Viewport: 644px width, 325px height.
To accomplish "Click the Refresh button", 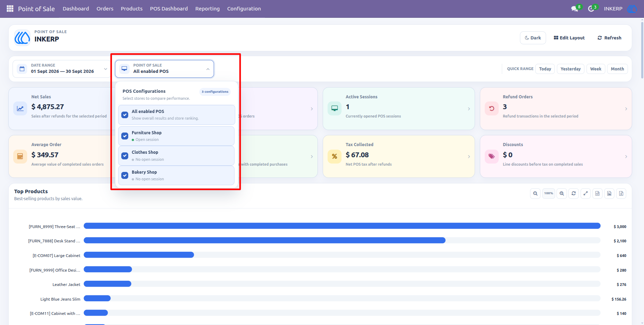I will [x=609, y=38].
